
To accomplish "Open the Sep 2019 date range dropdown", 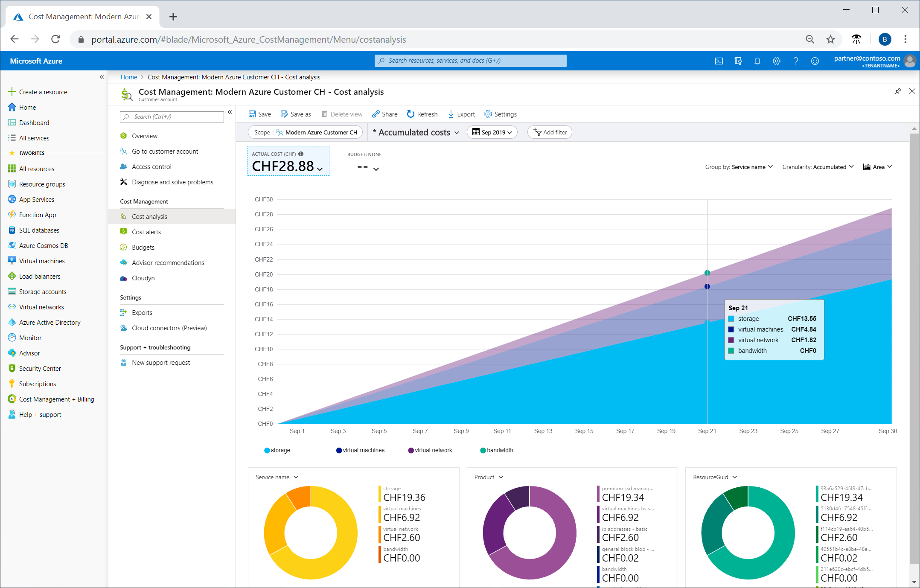I will pyautogui.click(x=492, y=132).
